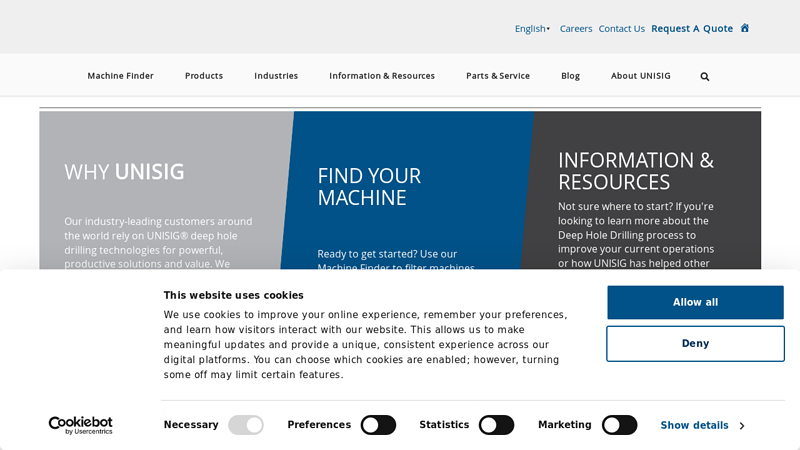800x450 pixels.
Task: Open Information & Resources nav menu
Action: point(382,76)
